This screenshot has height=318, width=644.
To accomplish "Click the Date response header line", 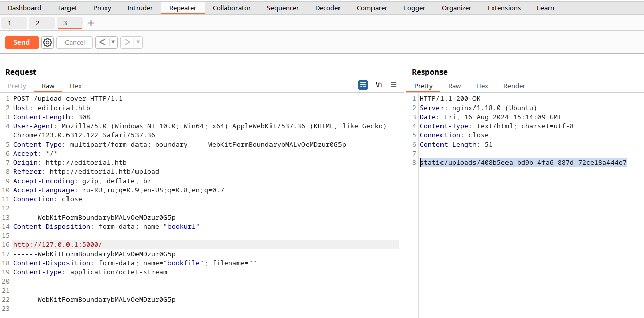I will tap(490, 117).
